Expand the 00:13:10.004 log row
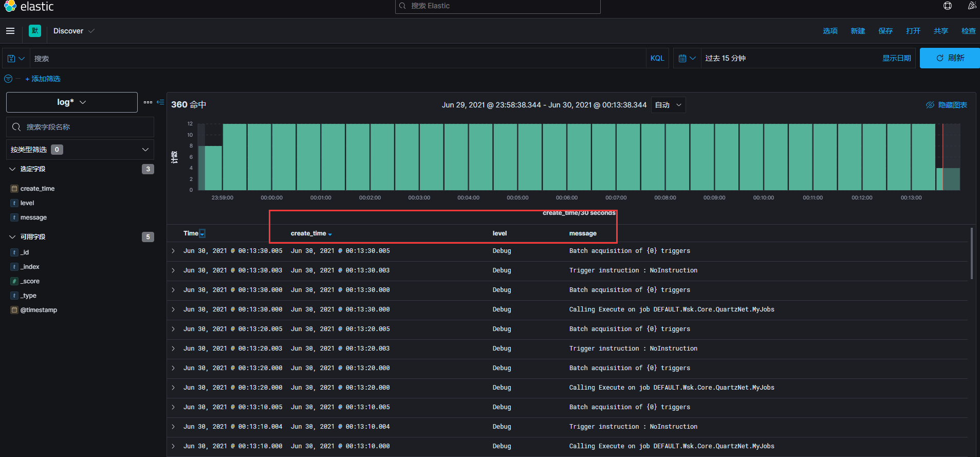 pos(173,427)
